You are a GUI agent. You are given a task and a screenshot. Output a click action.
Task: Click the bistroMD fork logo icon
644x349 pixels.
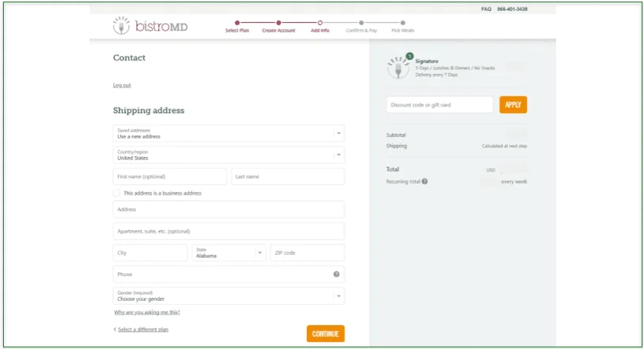(x=121, y=26)
